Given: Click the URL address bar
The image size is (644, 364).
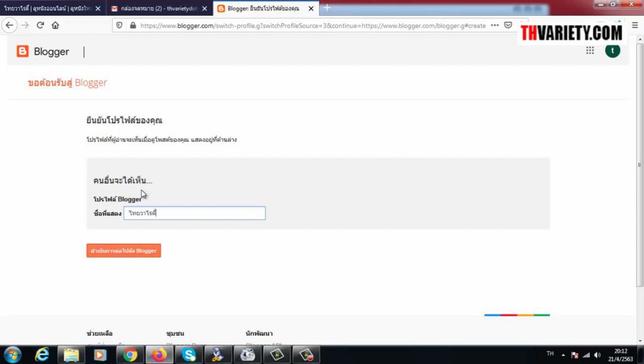Looking at the screenshot, I should [x=313, y=25].
